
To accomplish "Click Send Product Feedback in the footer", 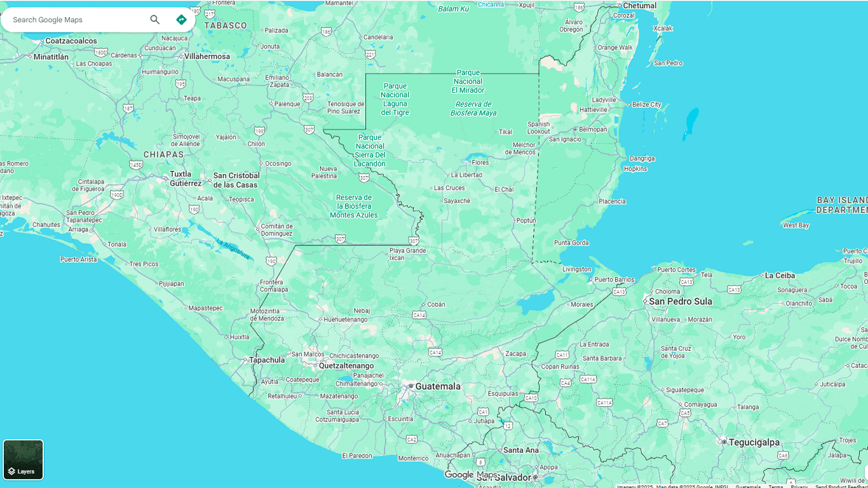I will tap(841, 486).
